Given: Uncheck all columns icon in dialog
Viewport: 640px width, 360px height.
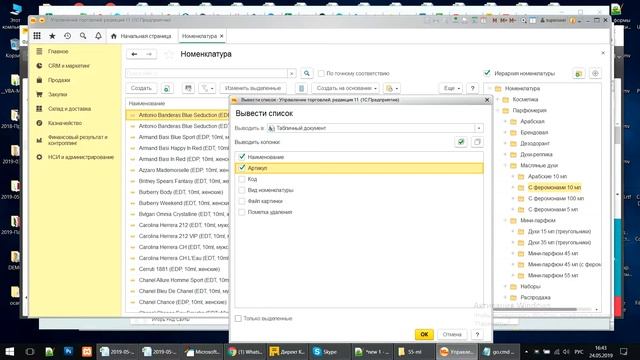Looking at the screenshot, I should tap(477, 142).
